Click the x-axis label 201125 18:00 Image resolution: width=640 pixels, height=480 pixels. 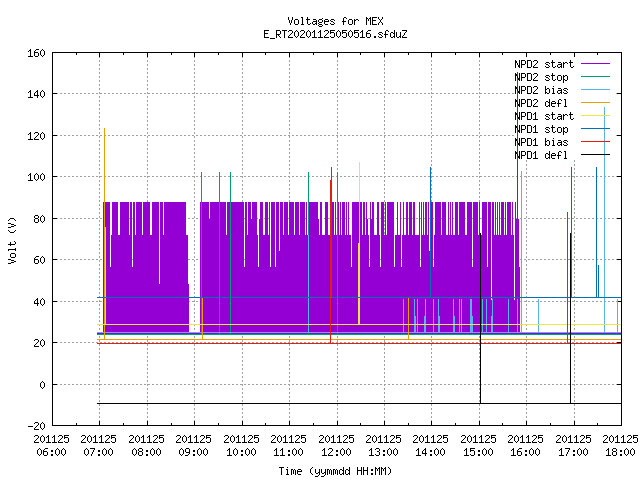[620, 446]
